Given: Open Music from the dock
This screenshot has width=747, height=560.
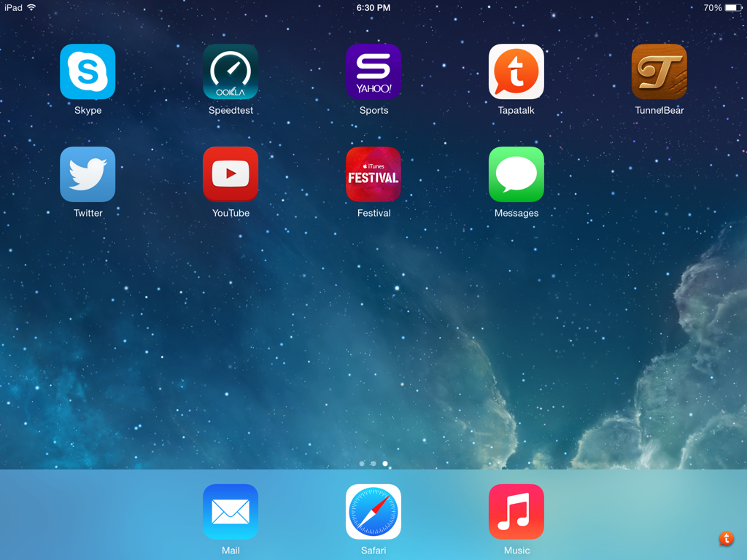Looking at the screenshot, I should pyautogui.click(x=516, y=511).
